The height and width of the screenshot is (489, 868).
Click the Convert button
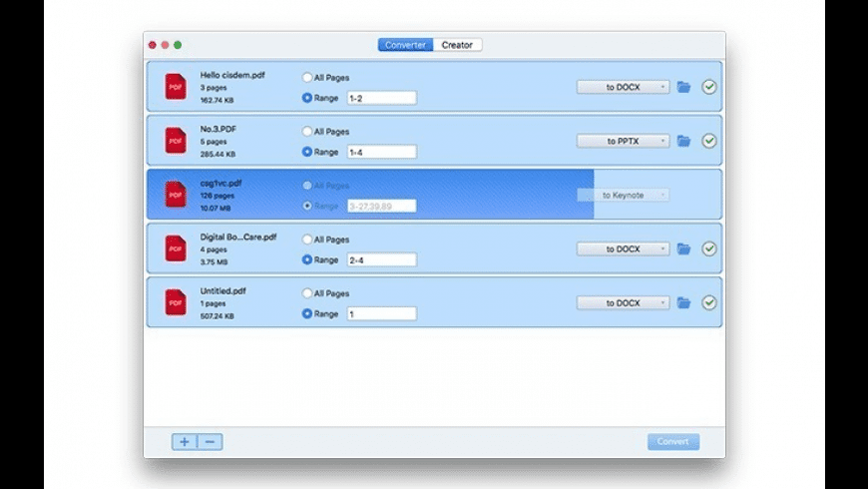(x=673, y=441)
